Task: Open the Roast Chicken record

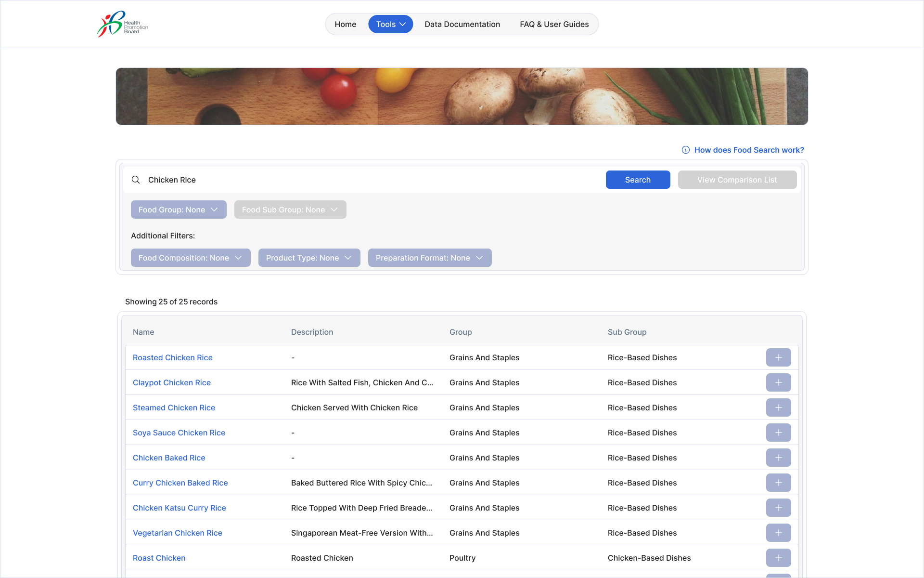Action: [159, 558]
